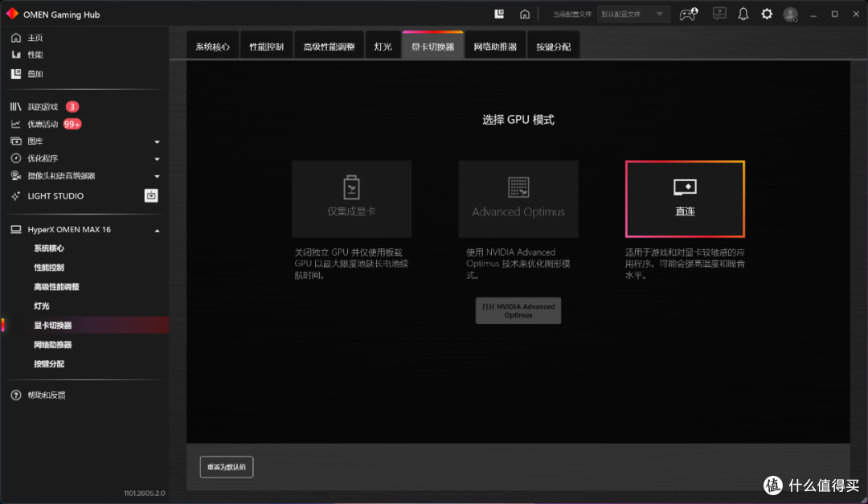Click the 图库 camera icon in sidebar
868x504 pixels.
pyautogui.click(x=15, y=141)
